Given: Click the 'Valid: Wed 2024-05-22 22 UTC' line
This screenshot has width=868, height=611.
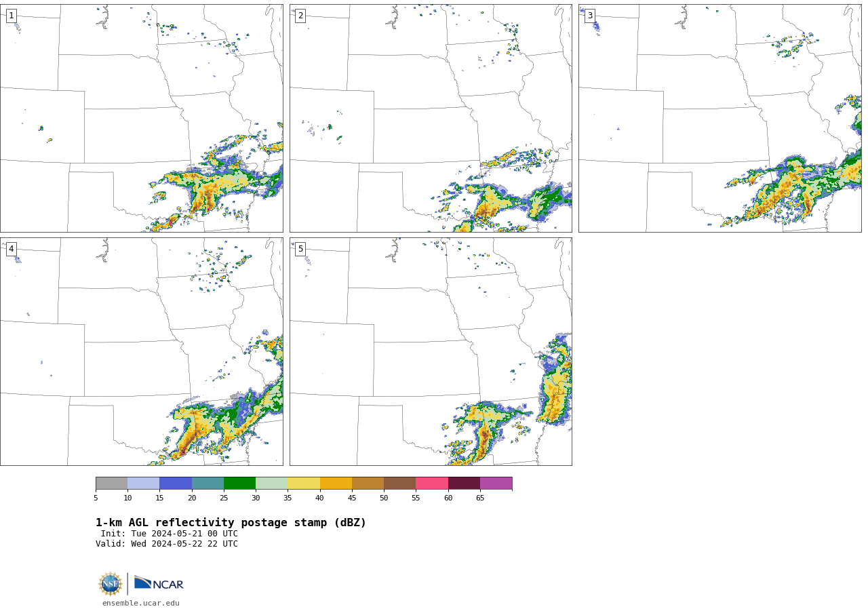Looking at the screenshot, I should click(x=167, y=544).
